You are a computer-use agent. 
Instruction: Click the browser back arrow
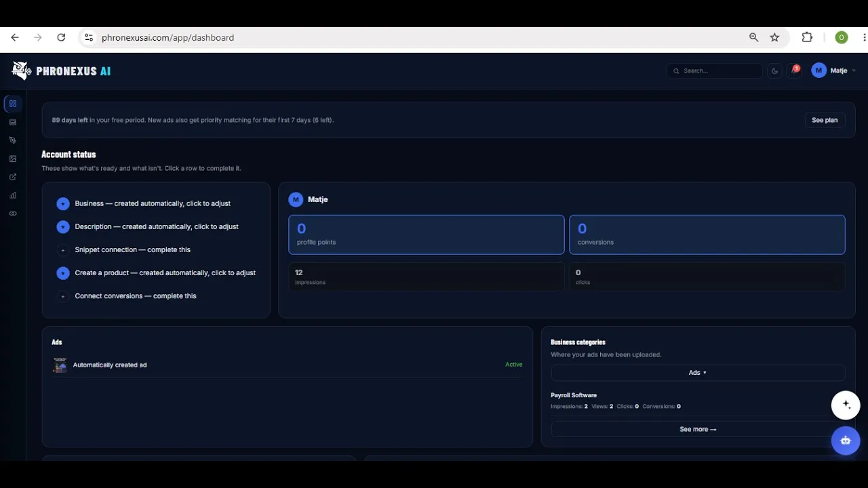(15, 38)
